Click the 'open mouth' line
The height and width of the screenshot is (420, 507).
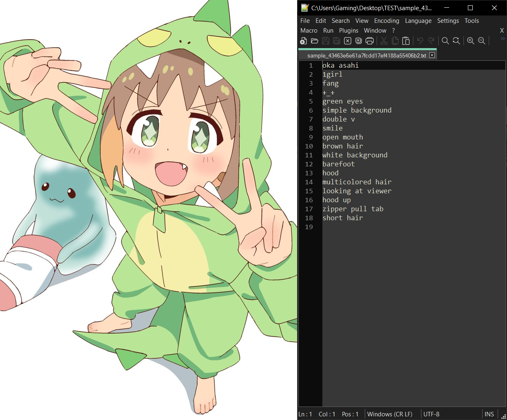click(343, 137)
